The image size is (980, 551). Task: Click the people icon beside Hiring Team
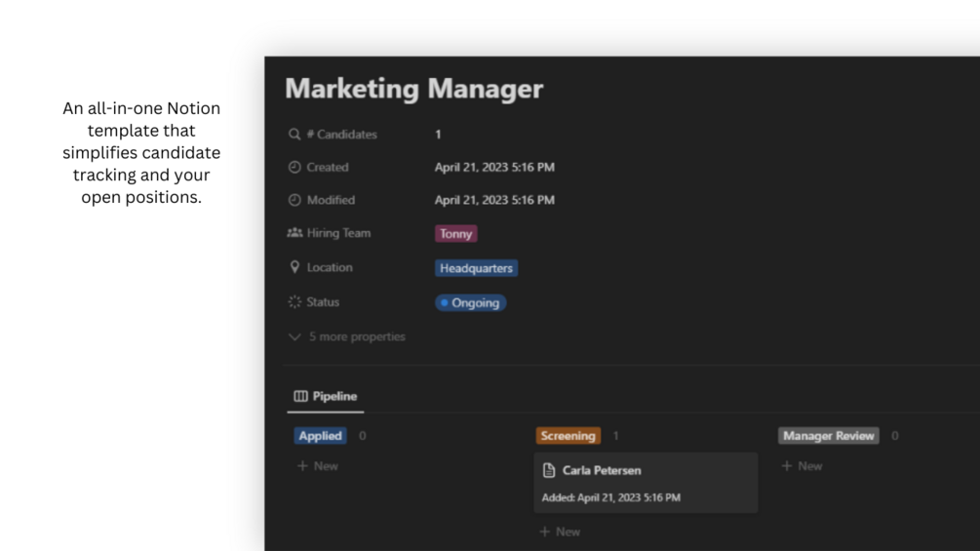[x=294, y=233]
